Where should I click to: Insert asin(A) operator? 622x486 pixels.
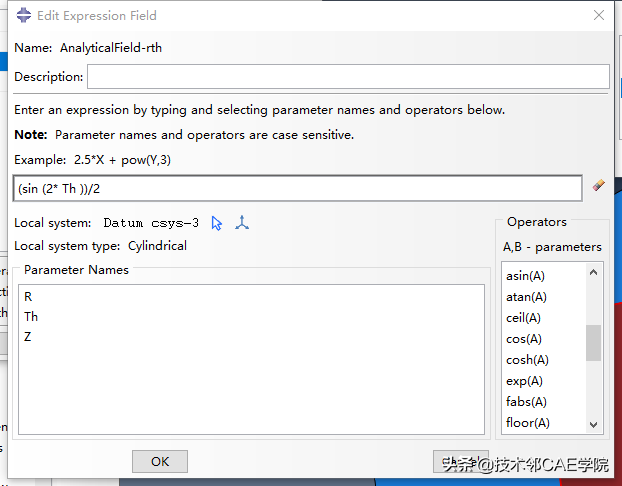525,276
